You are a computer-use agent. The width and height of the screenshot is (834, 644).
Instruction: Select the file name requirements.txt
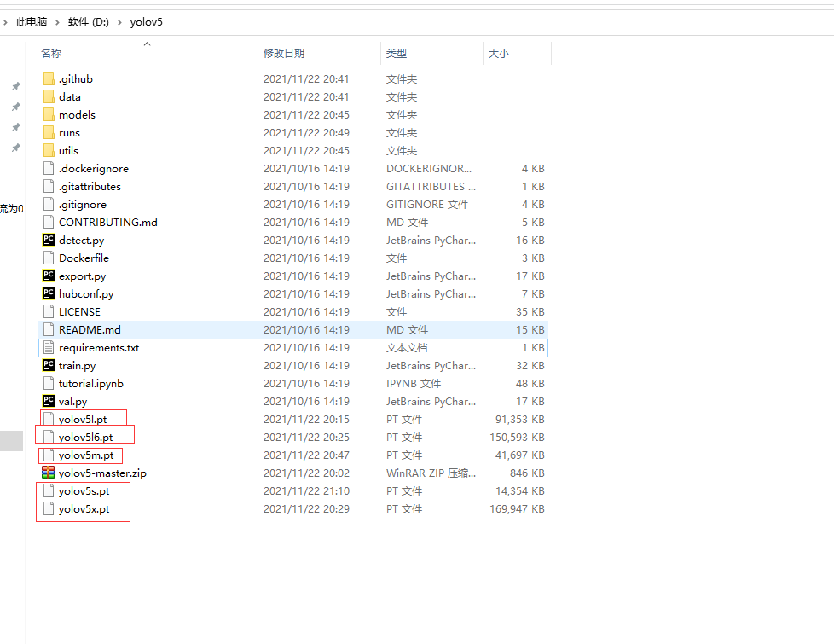[99, 347]
